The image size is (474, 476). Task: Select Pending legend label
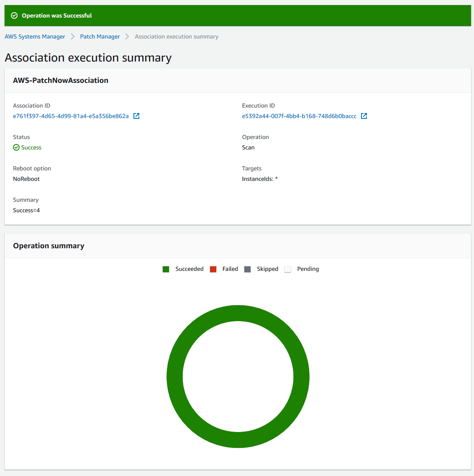308,269
